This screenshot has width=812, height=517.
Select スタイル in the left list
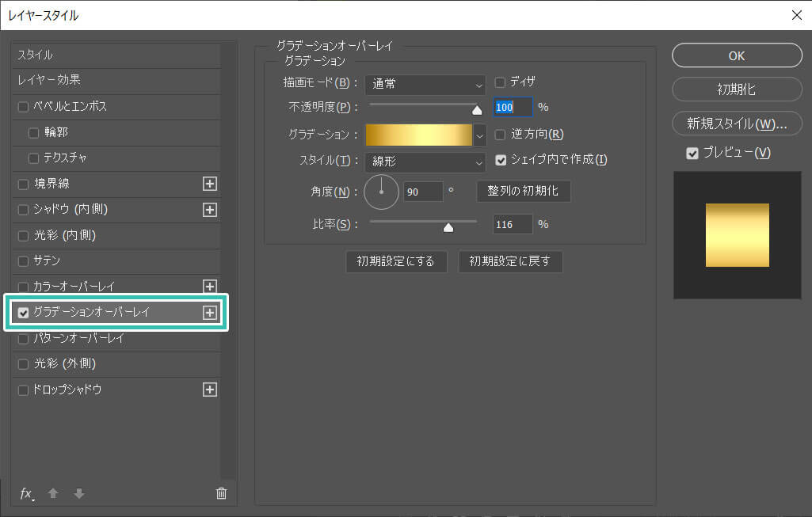point(116,55)
